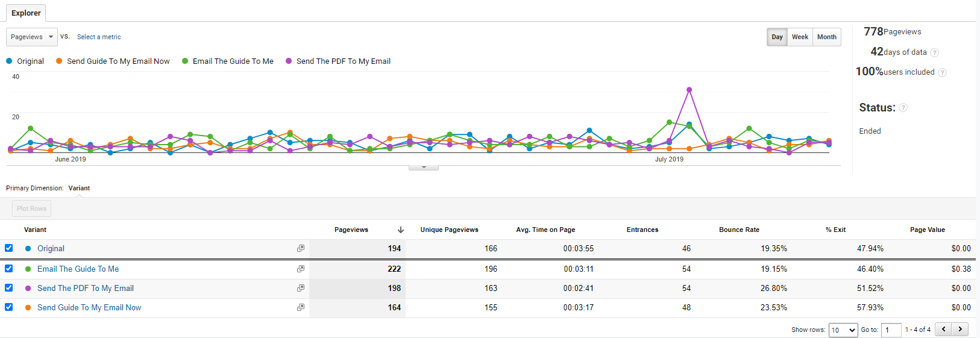Open help icon beside days of data
Viewport: 980px width, 338px height.
click(935, 52)
